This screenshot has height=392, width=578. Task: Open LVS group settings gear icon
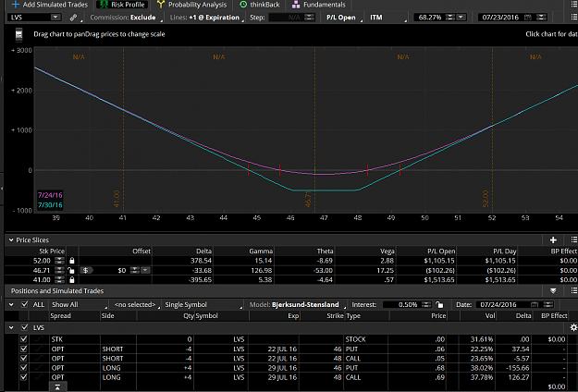[x=573, y=327]
